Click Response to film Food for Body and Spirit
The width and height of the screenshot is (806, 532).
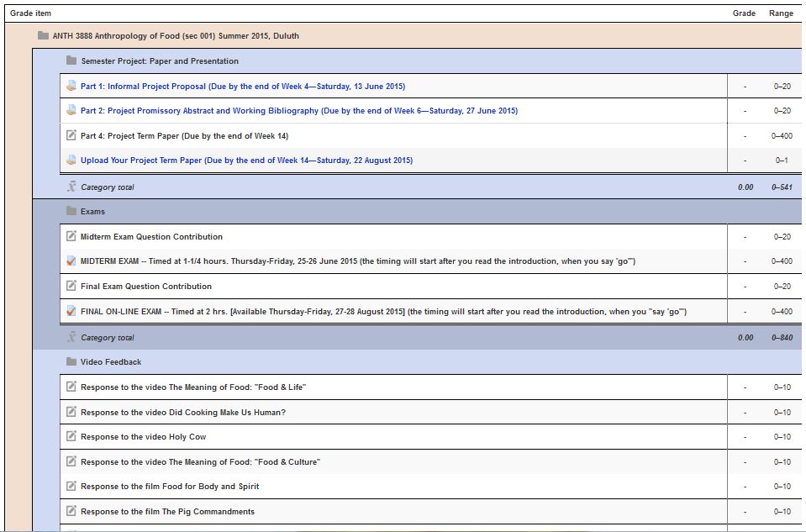coord(170,487)
